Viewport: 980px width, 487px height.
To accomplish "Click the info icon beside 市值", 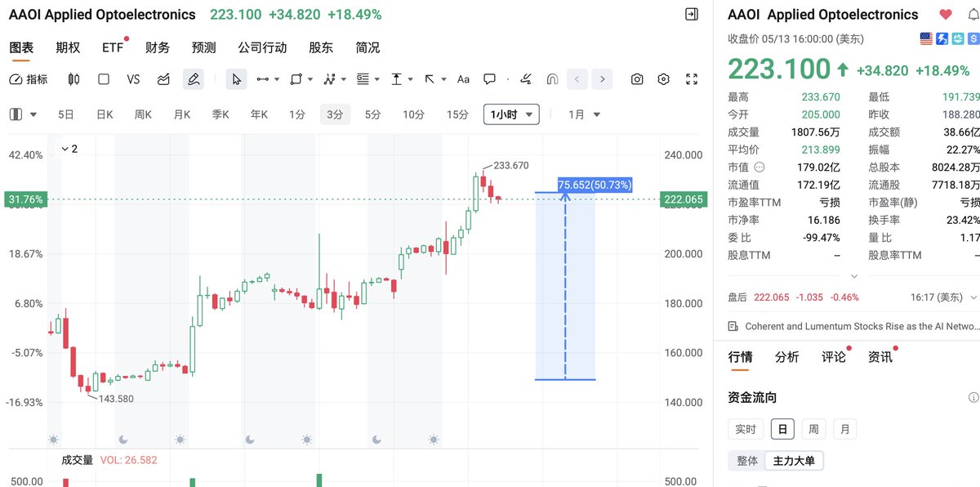I will (x=760, y=168).
